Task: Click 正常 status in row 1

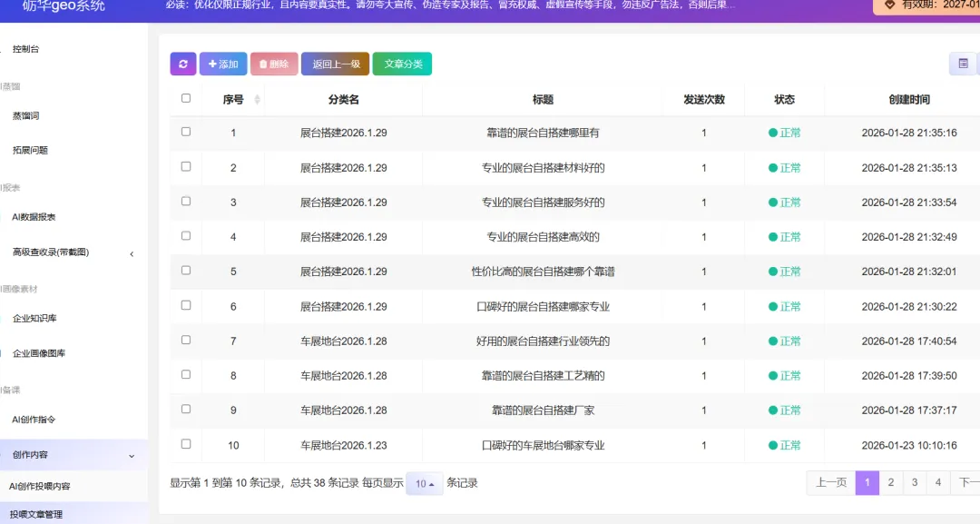Action: point(784,133)
